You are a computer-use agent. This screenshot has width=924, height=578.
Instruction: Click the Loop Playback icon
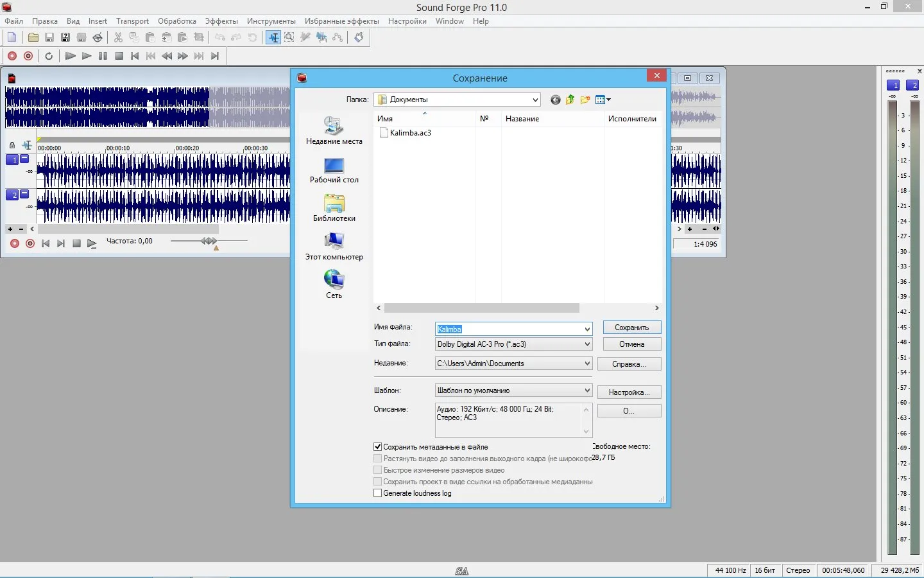49,56
